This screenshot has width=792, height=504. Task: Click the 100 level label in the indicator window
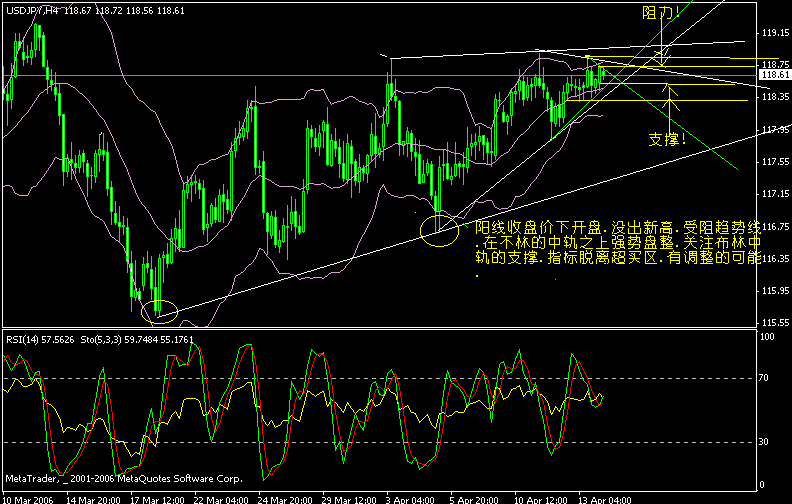tap(767, 337)
